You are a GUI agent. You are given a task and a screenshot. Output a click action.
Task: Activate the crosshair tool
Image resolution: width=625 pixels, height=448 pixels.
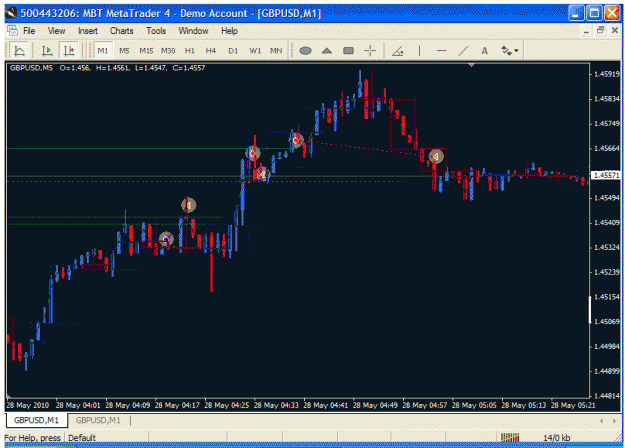[370, 51]
